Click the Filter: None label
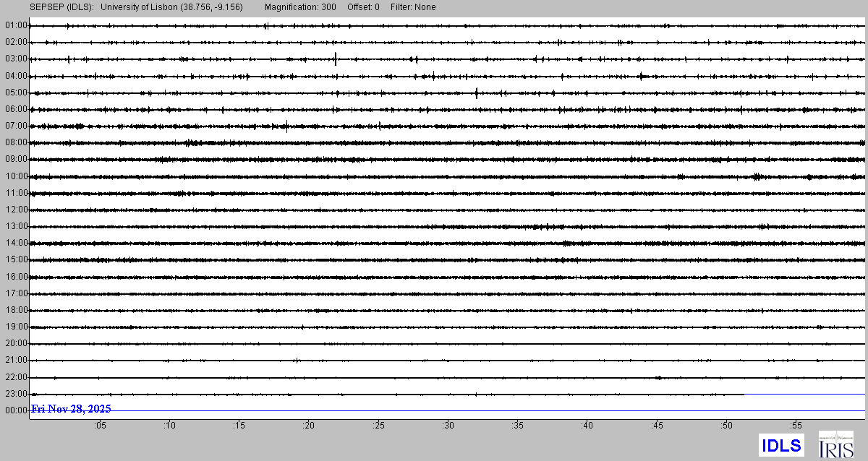The height and width of the screenshot is (461, 868). click(414, 7)
